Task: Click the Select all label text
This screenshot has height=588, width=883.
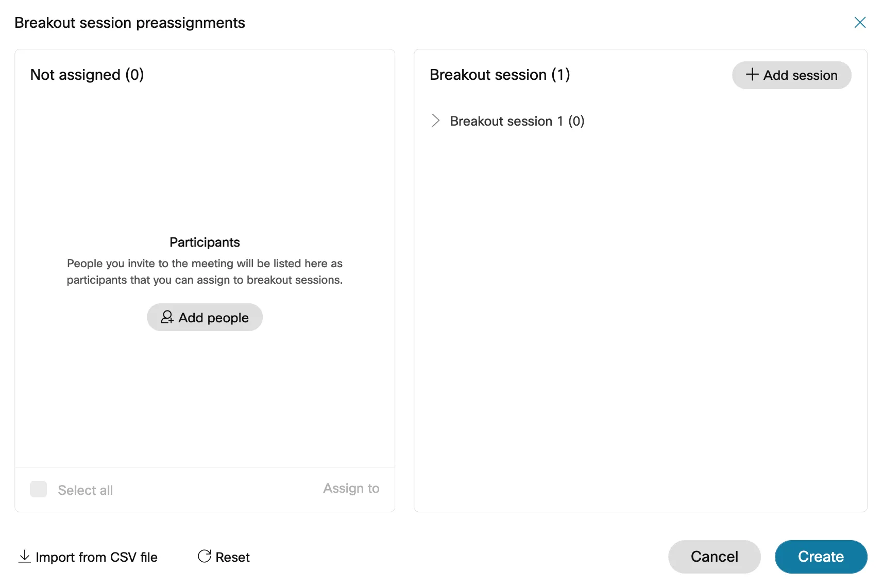Action: [x=85, y=490]
